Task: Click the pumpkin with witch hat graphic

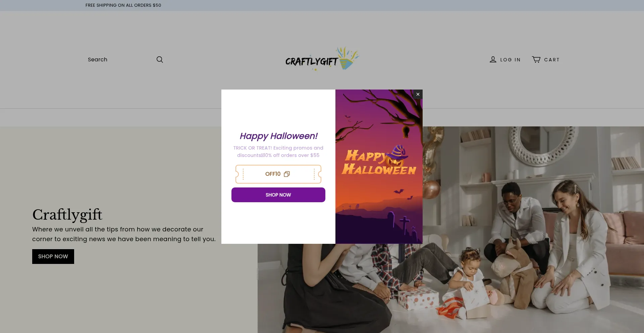Action: (396, 156)
